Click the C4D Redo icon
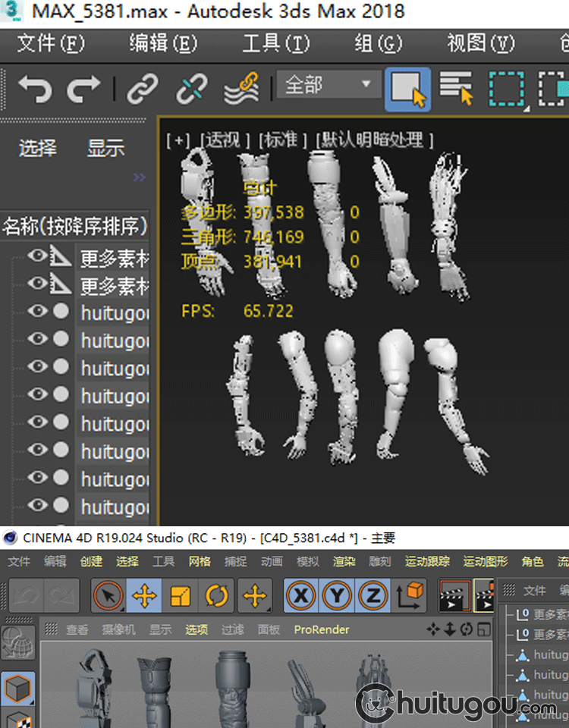 (61, 595)
